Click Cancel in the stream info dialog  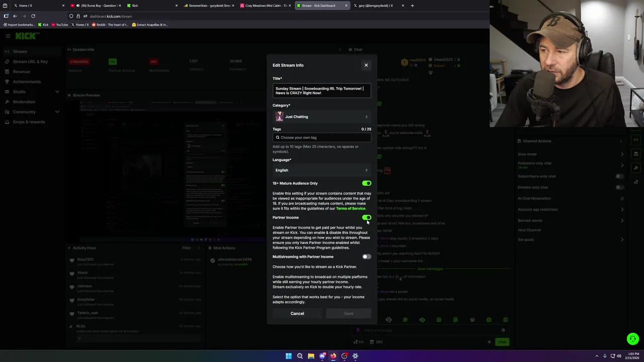pos(297,314)
